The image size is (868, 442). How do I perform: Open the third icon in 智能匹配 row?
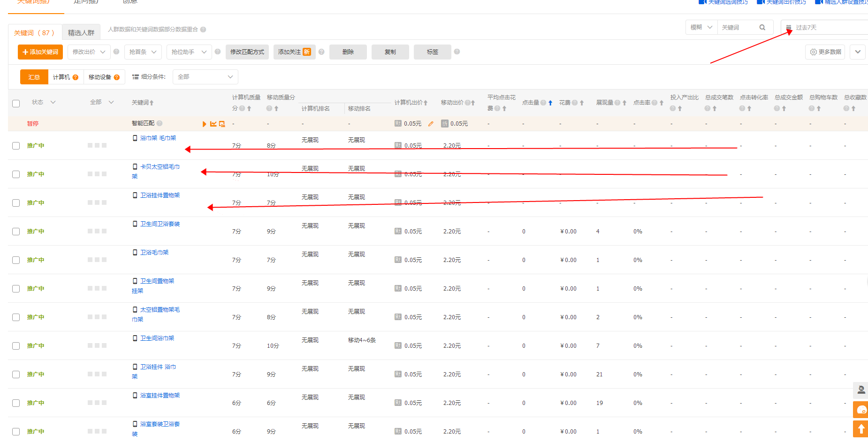point(222,124)
